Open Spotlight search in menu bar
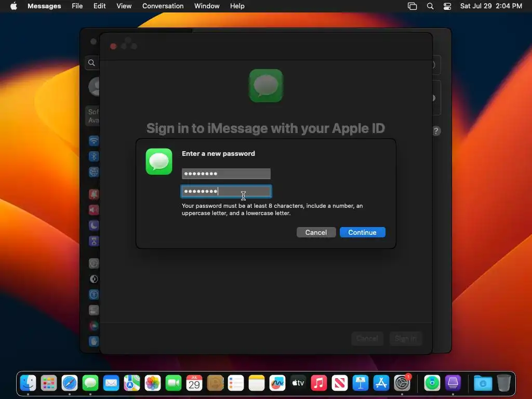The image size is (532, 399). [x=430, y=6]
